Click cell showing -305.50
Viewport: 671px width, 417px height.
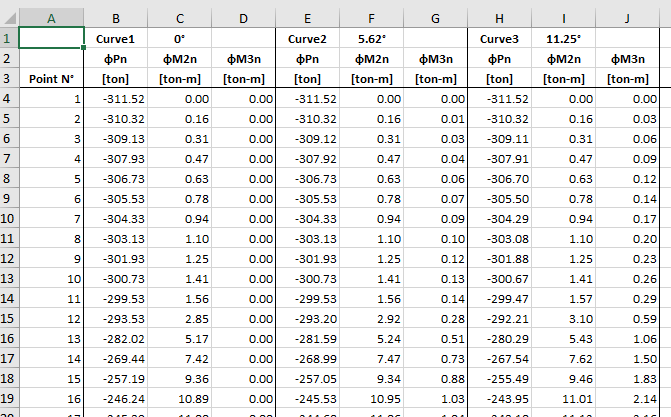click(499, 199)
